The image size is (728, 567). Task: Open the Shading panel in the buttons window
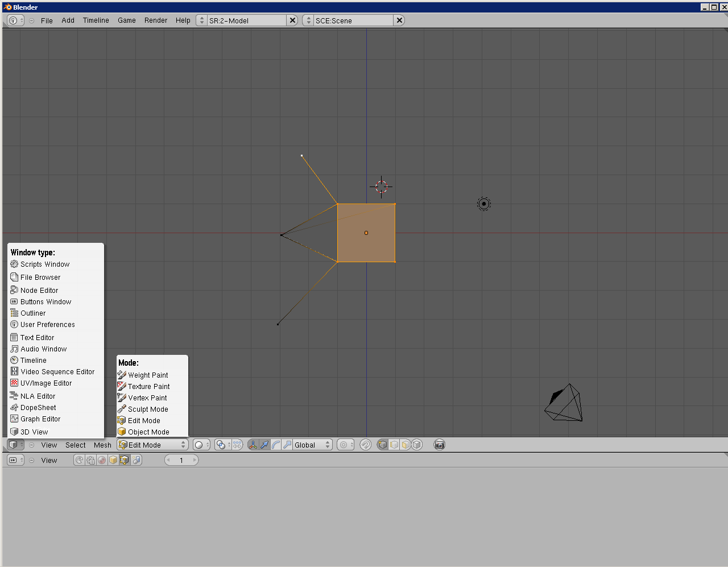click(x=102, y=460)
